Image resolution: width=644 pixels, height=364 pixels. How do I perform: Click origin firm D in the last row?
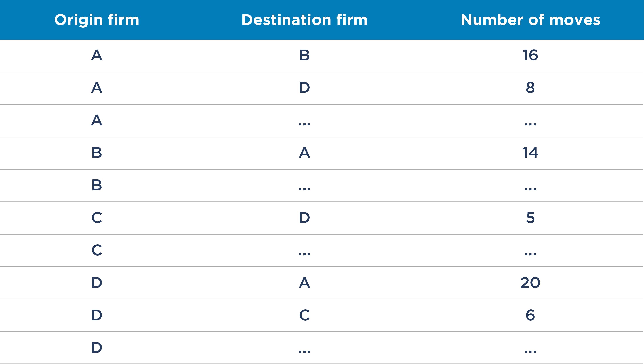pos(97,348)
